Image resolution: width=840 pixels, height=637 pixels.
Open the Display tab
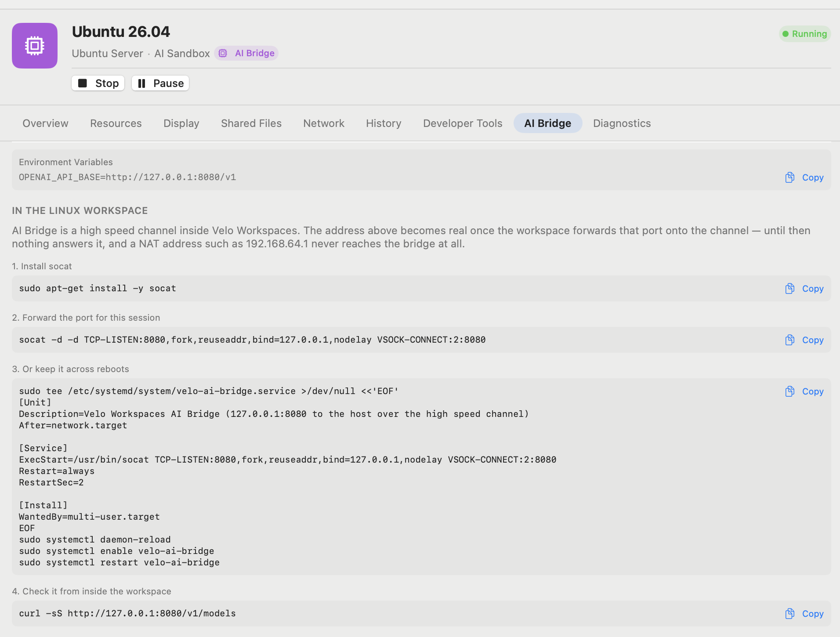[181, 123]
